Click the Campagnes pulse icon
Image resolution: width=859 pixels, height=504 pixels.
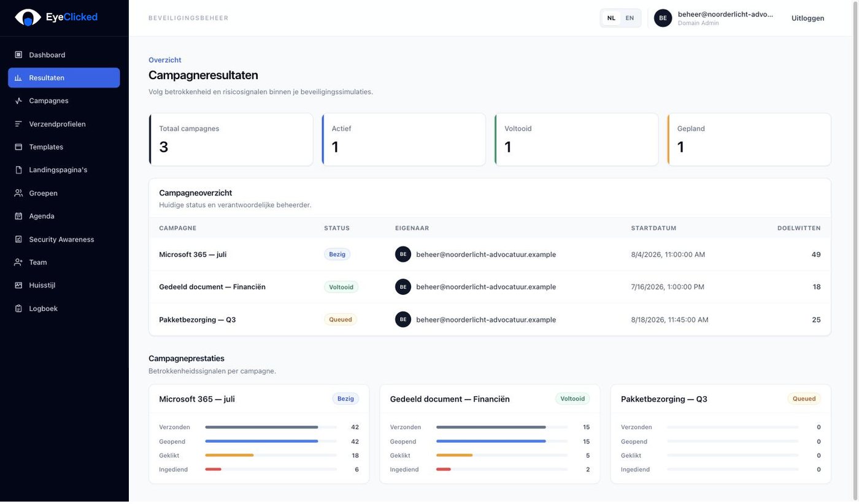pyautogui.click(x=18, y=101)
